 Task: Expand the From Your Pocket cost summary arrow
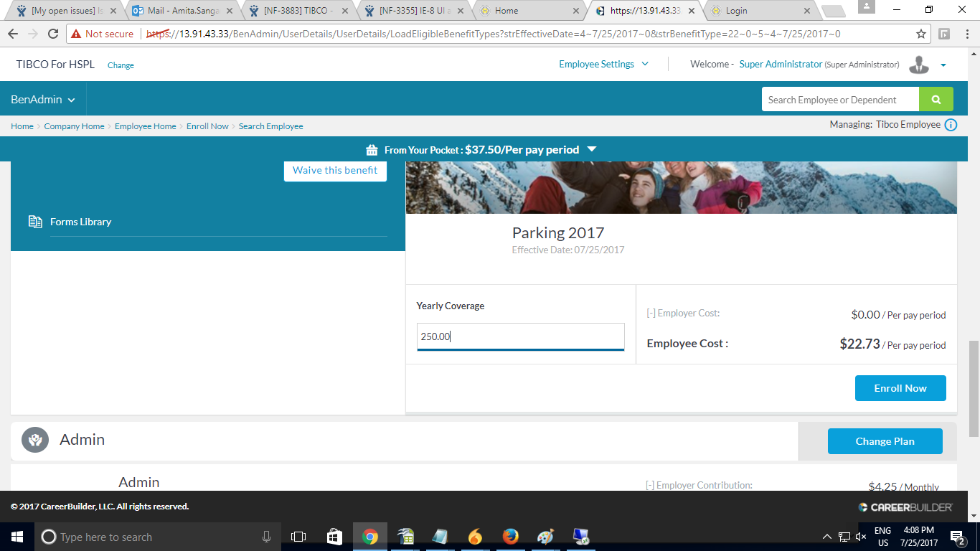coord(592,149)
